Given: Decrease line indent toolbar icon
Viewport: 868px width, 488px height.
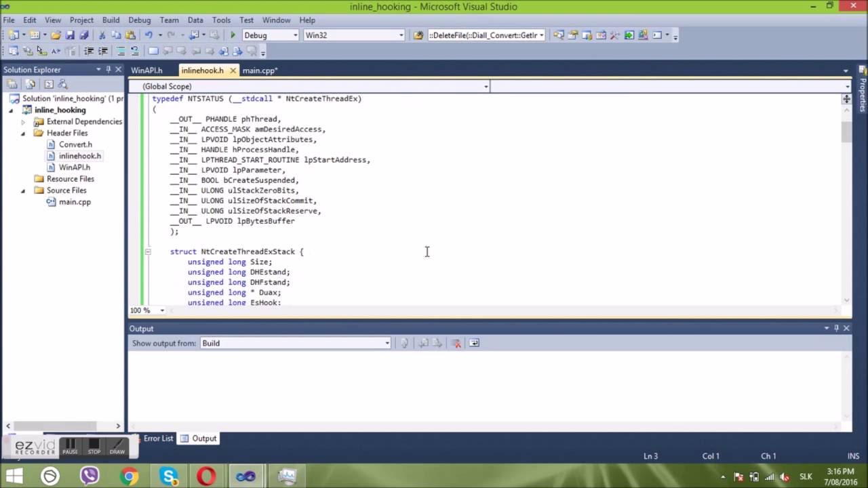Looking at the screenshot, I should 89,51.
